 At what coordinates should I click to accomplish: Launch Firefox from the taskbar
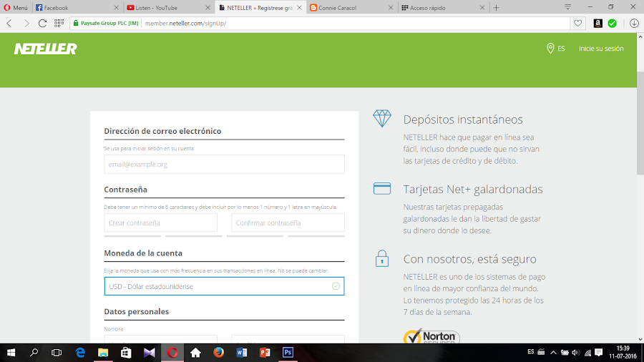(218, 353)
